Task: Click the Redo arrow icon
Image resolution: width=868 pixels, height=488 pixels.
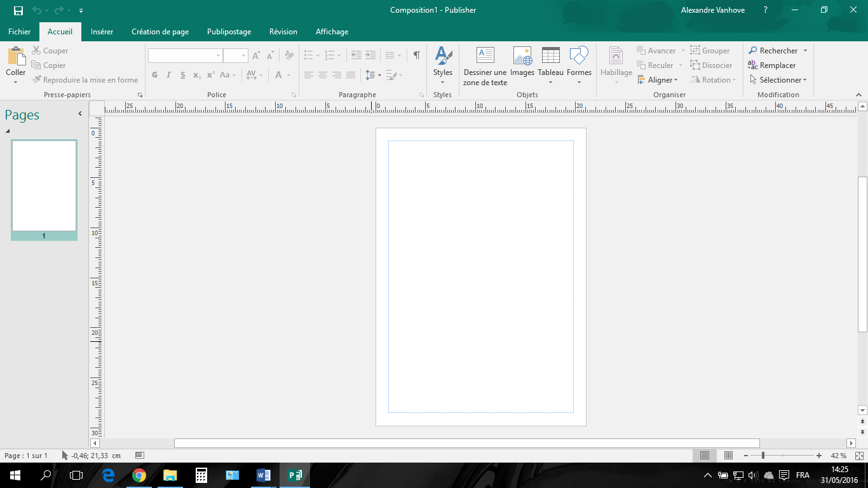Action: (x=58, y=10)
